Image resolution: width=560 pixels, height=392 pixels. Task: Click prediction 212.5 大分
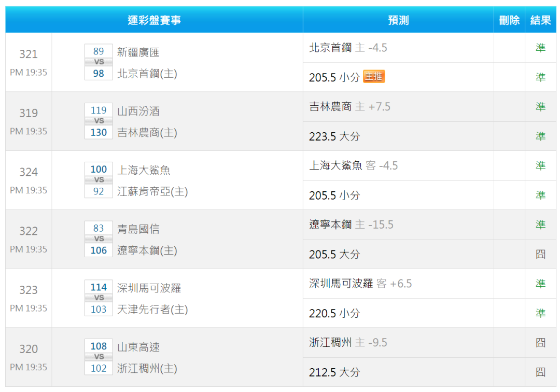334,372
